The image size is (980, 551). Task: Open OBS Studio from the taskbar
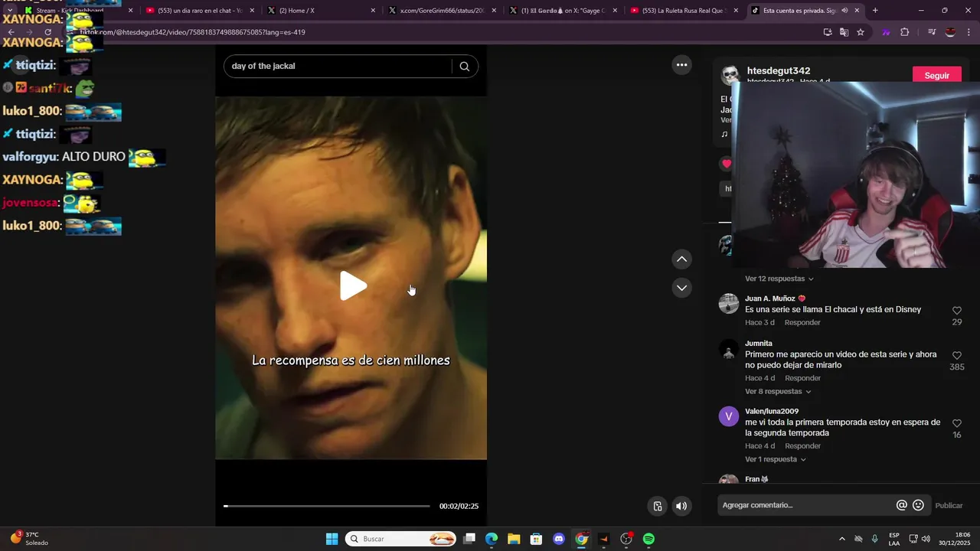[626, 539]
